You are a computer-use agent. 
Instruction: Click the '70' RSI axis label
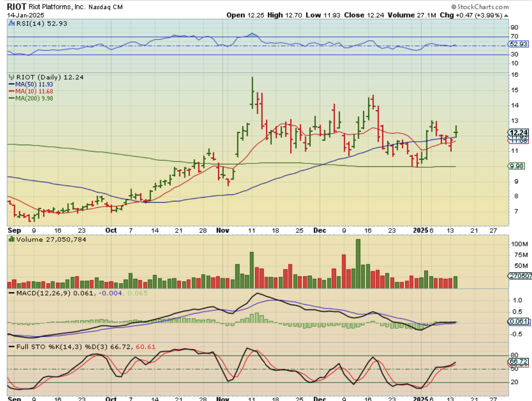click(x=514, y=36)
